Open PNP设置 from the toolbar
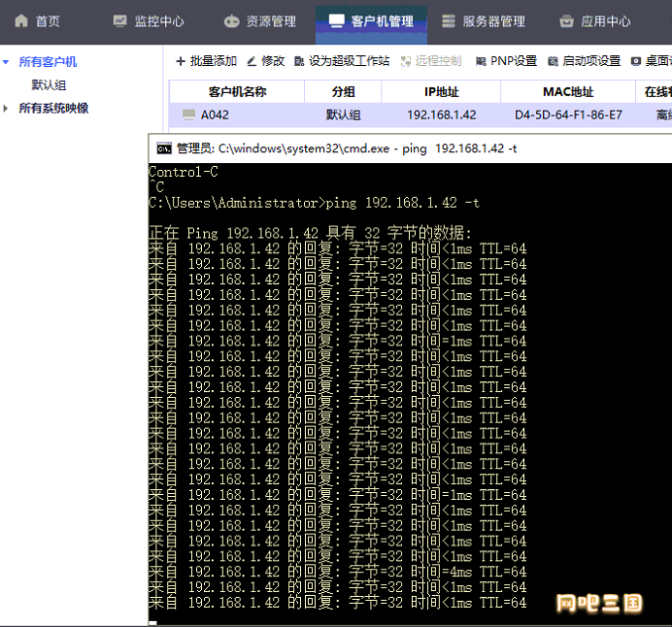Image resolution: width=672 pixels, height=627 pixels. point(506,61)
